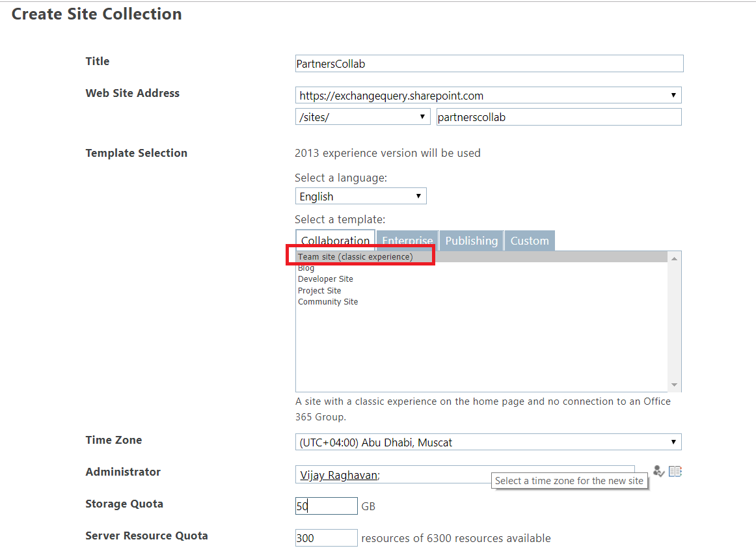This screenshot has width=756, height=557.
Task: Select the Team site (classic experience) template
Action: [355, 256]
